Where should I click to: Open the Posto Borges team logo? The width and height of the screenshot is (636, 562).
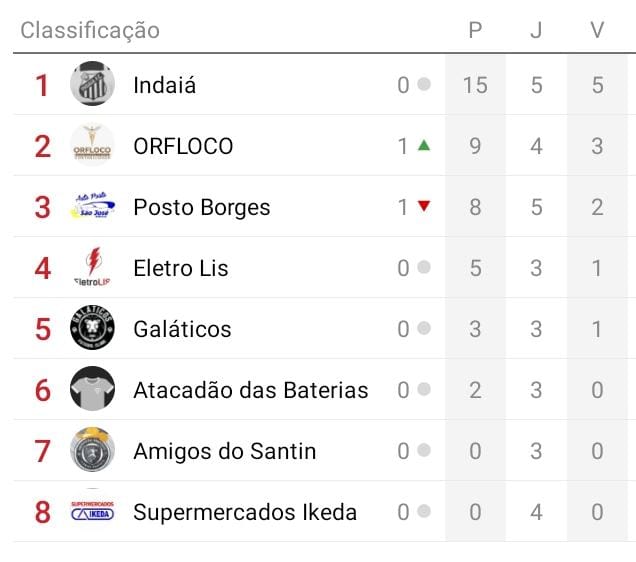click(x=92, y=207)
